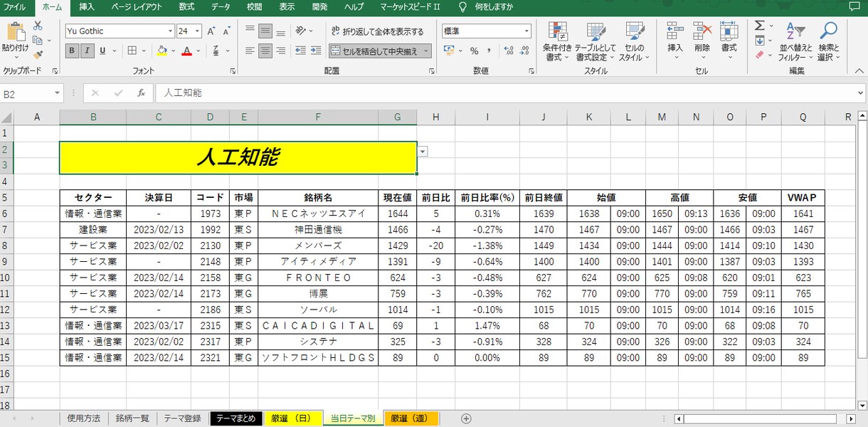Toggle Bold formatting button
The height and width of the screenshot is (427, 868).
pos(73,51)
